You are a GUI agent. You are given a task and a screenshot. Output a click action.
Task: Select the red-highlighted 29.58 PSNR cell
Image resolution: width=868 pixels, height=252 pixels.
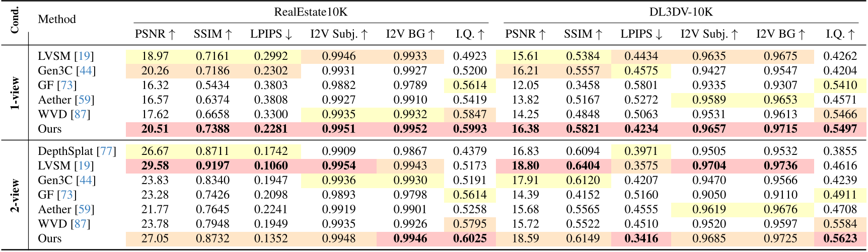pyautogui.click(x=155, y=166)
